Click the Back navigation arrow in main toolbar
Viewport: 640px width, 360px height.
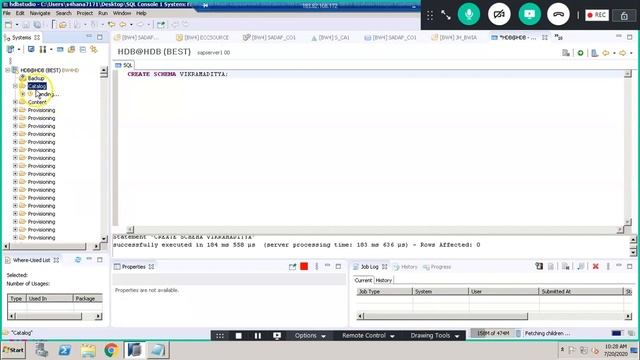coord(122,25)
